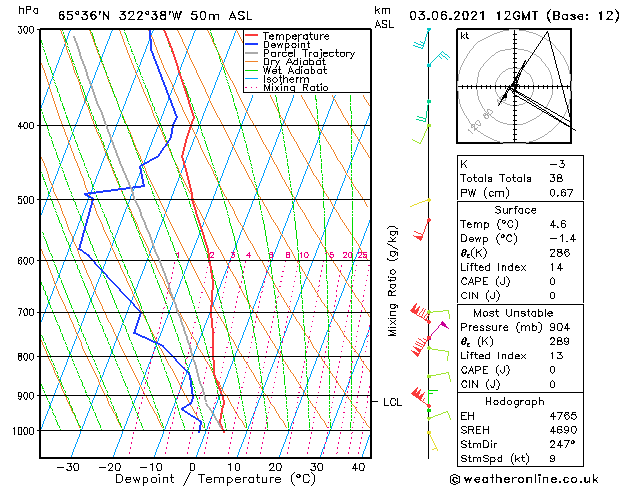Screen dimensions: 629x486
Task: Click the mixing ratio label 10
Action: click(x=304, y=255)
